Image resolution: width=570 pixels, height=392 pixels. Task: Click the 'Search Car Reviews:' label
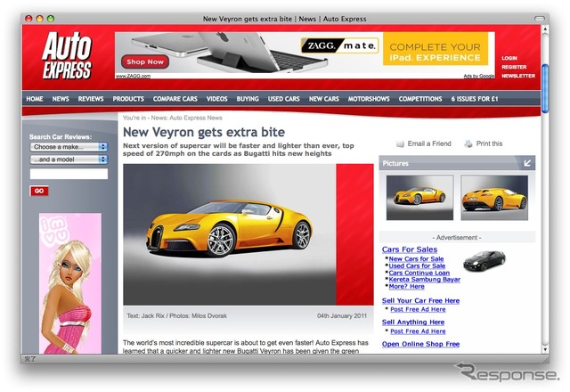(x=61, y=136)
